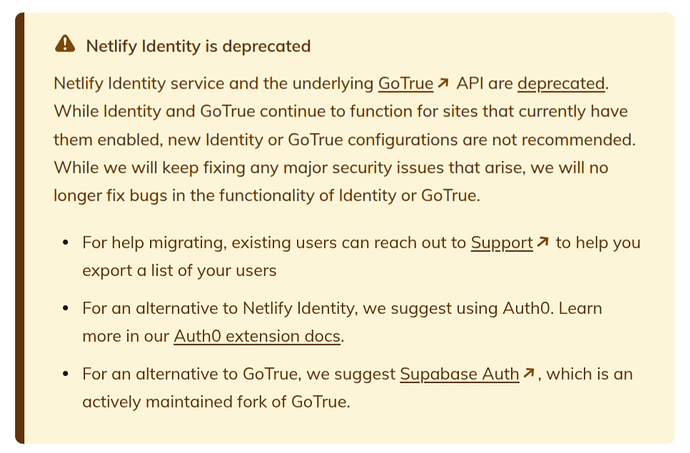Click the external-link arrow after Support

pos(543,242)
